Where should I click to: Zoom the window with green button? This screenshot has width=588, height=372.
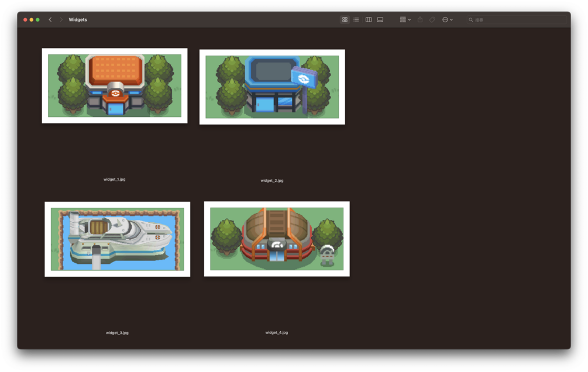(x=37, y=19)
